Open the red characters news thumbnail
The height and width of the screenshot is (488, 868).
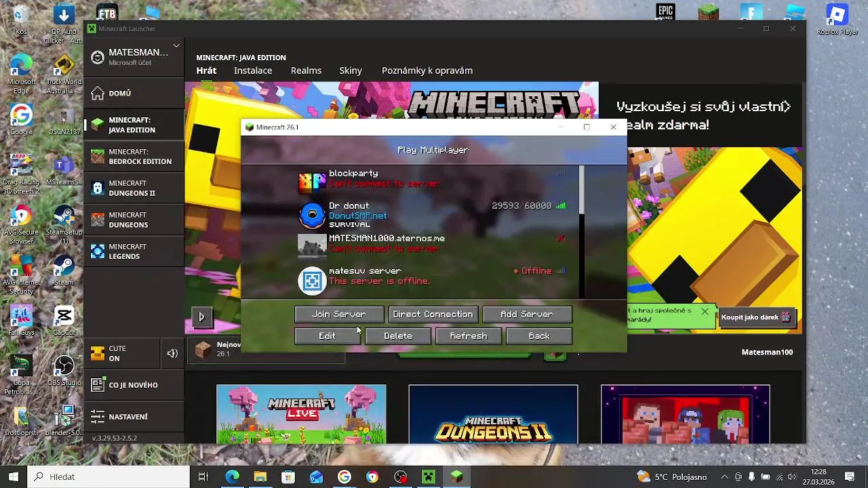686,414
